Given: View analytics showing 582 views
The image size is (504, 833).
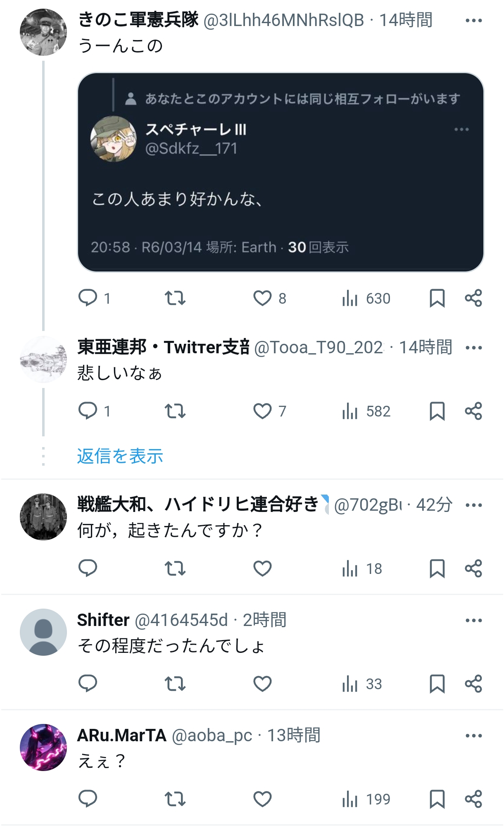Looking at the screenshot, I should coord(366,411).
